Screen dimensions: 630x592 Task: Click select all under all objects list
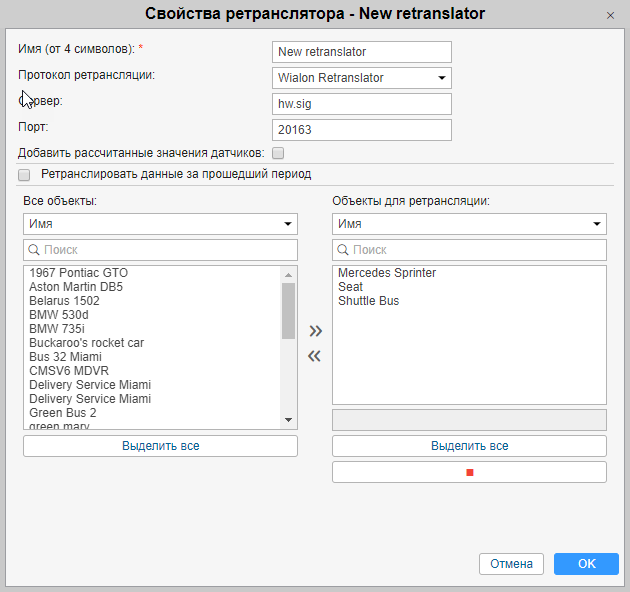coord(160,446)
